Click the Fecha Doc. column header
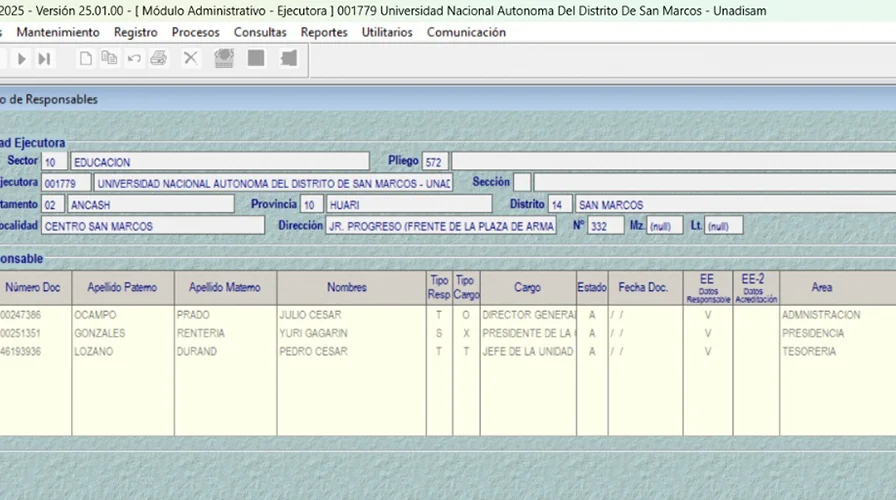This screenshot has height=500, width=896. point(645,287)
